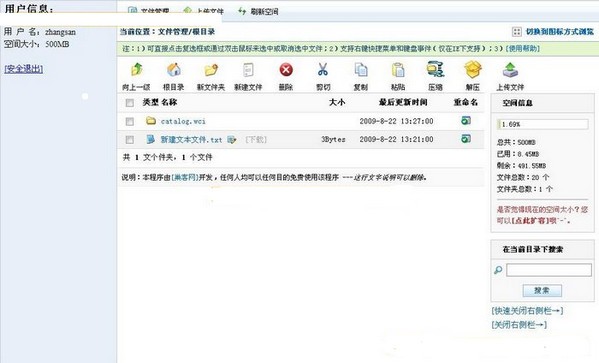Click the 点此扩容 expand-space link

point(530,220)
